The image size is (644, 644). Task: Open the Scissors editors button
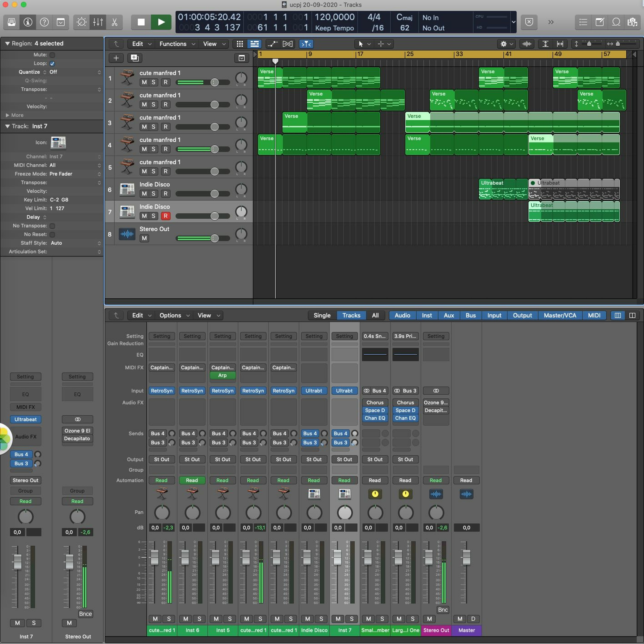(114, 22)
